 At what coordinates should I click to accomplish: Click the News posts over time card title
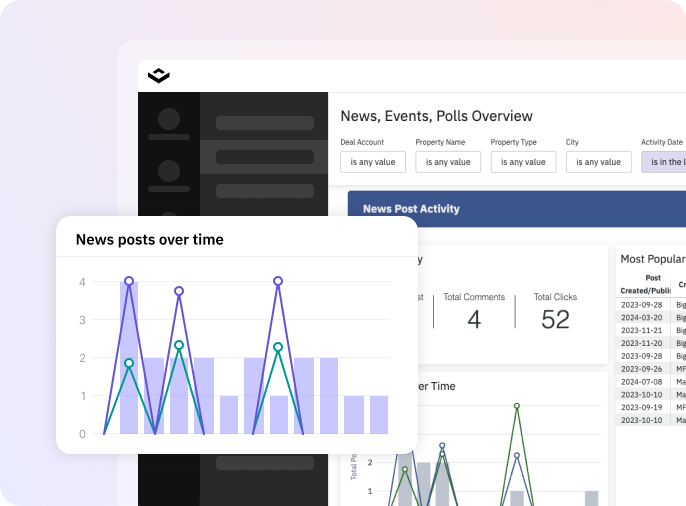tap(150, 240)
